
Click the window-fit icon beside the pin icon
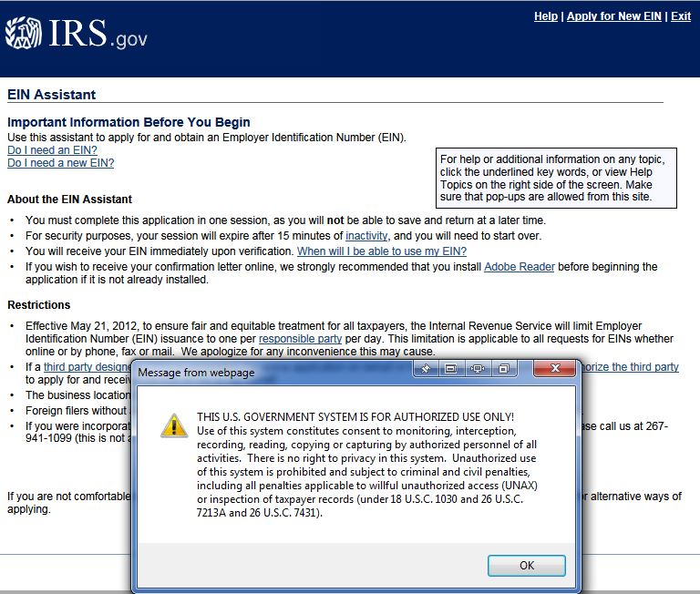(x=451, y=369)
